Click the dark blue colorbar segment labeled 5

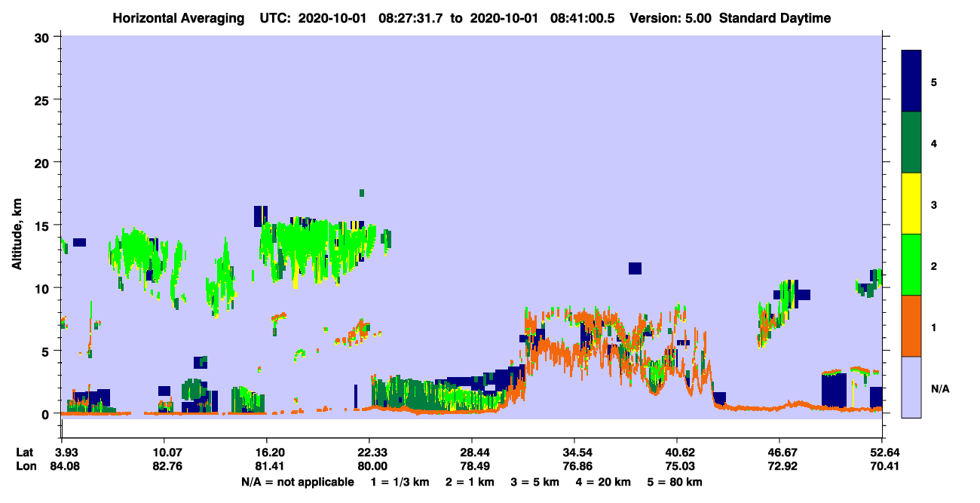click(911, 81)
